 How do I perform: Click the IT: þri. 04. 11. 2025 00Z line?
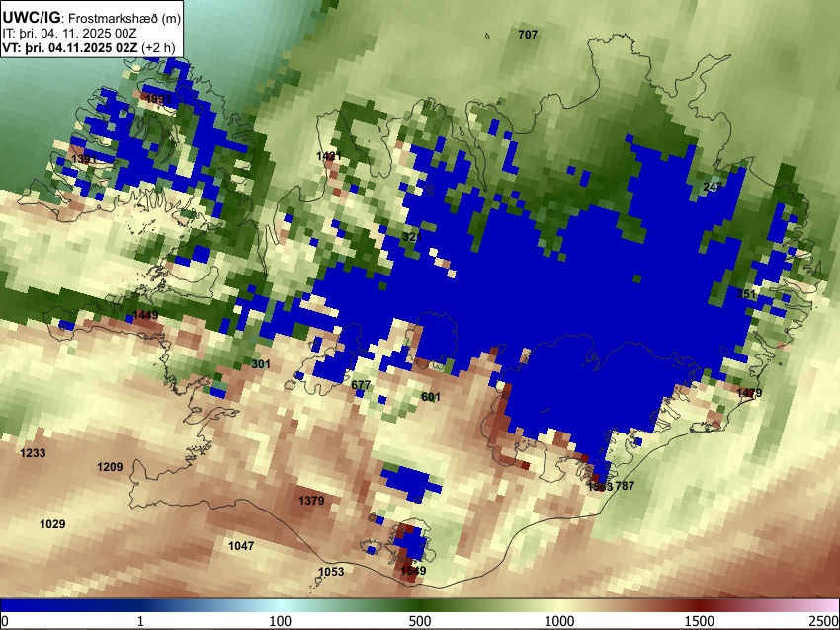click(x=69, y=34)
